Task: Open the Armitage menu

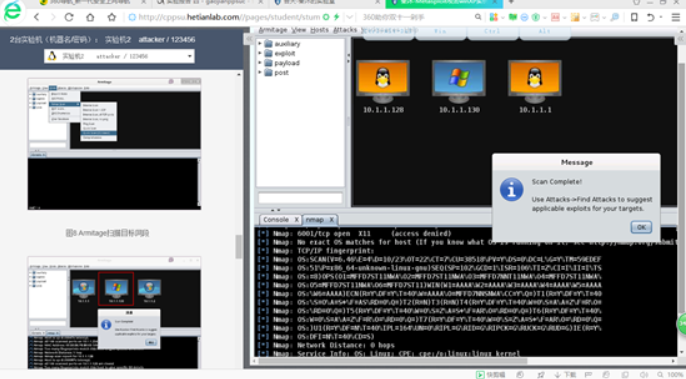Action: coord(273,30)
